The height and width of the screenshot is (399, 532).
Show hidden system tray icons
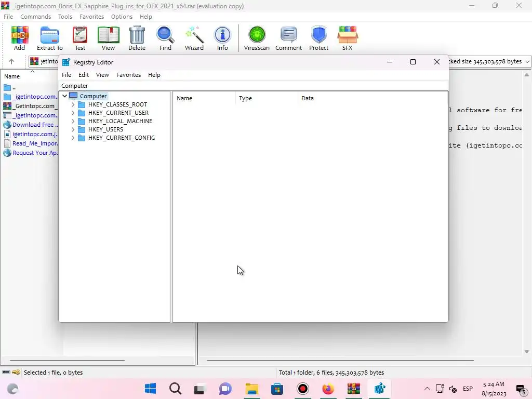[427, 389]
